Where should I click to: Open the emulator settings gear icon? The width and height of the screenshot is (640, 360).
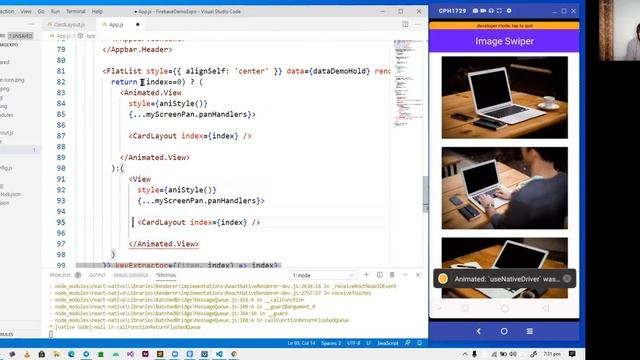[509, 11]
